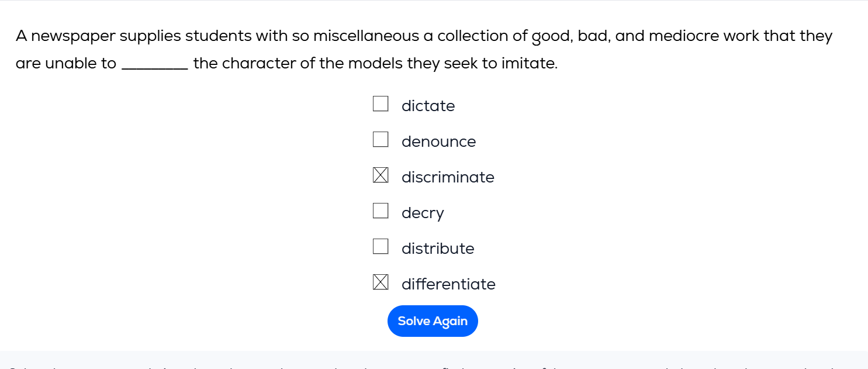
Task: Enable the 'distribute' checkbox
Action: 381,247
